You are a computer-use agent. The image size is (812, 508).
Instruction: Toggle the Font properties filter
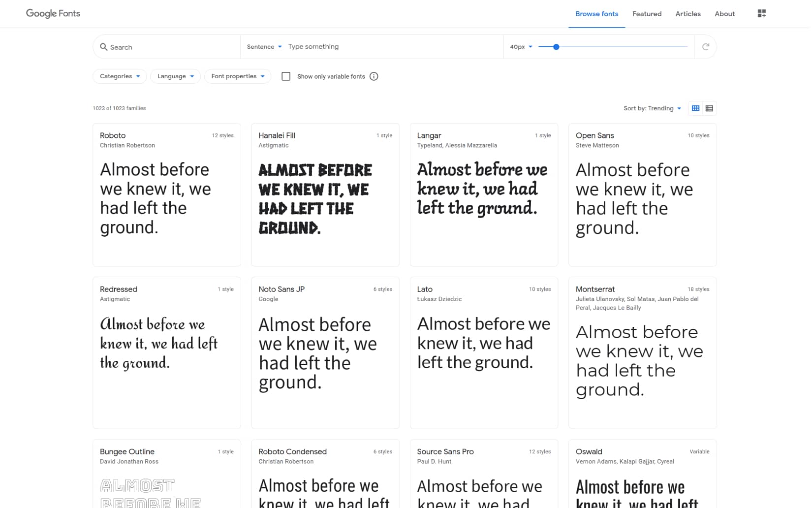click(237, 76)
